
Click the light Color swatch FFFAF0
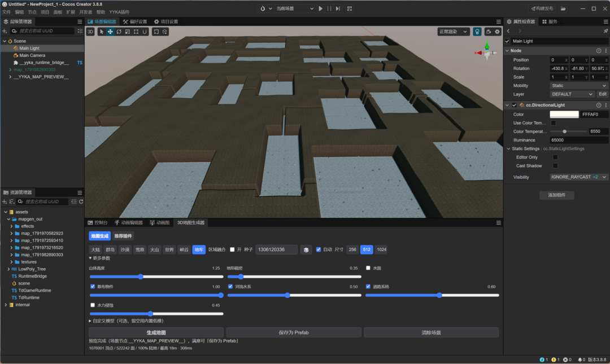[x=564, y=115]
